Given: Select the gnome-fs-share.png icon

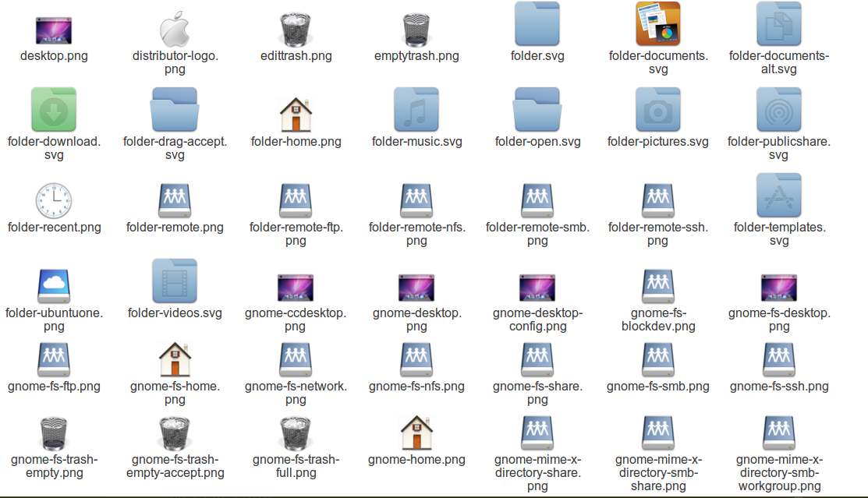Looking at the screenshot, I should [x=537, y=360].
